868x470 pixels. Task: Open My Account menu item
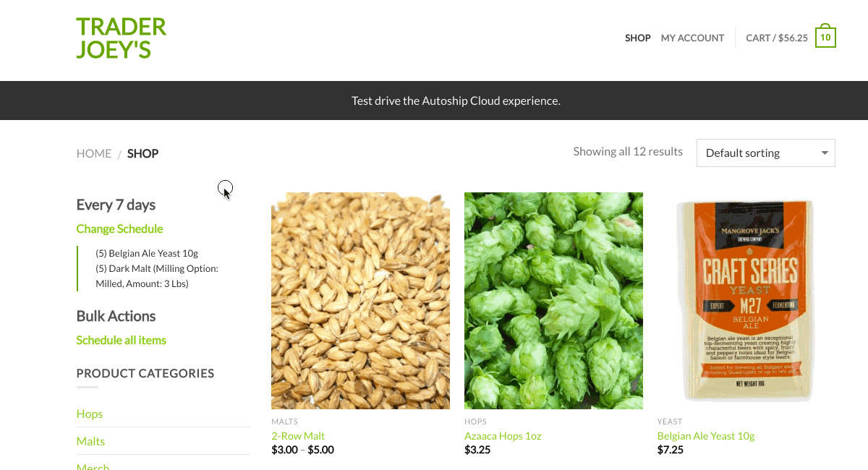[692, 38]
